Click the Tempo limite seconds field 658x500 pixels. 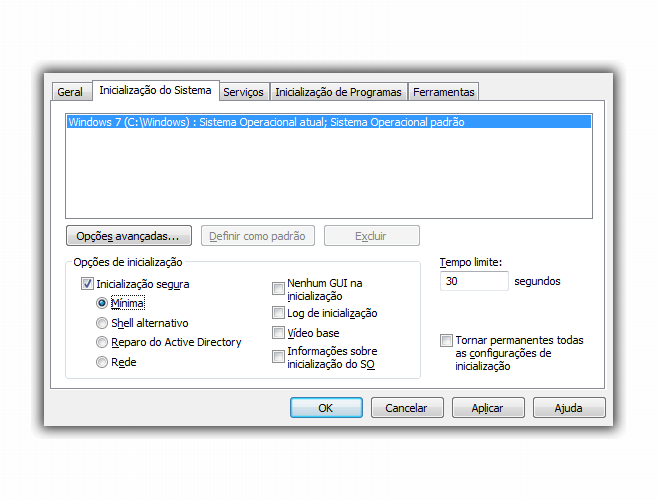pyautogui.click(x=474, y=282)
